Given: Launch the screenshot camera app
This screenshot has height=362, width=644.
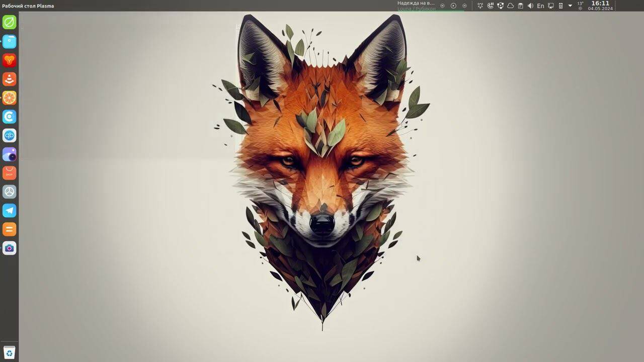Looking at the screenshot, I should (x=10, y=248).
